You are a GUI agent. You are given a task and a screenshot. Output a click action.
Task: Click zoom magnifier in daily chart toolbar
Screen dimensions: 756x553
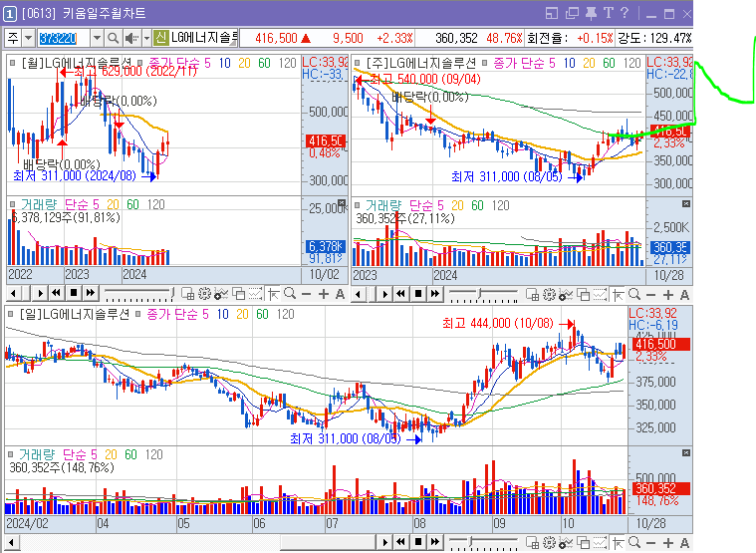(634, 542)
